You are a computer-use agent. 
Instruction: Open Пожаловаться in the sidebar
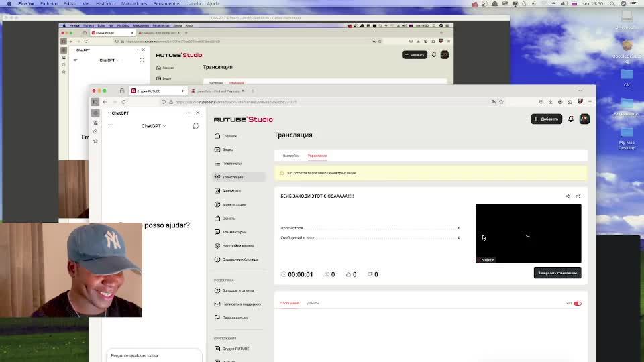tap(231, 318)
